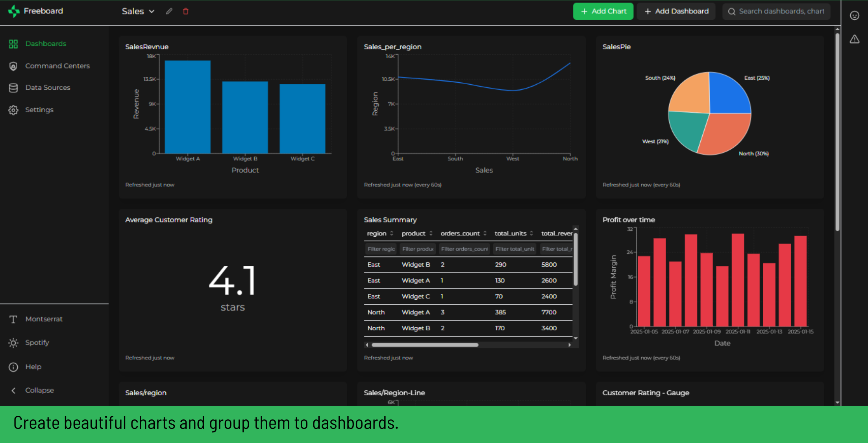This screenshot has width=868, height=443.
Task: Click the search magnifier icon
Action: click(732, 11)
